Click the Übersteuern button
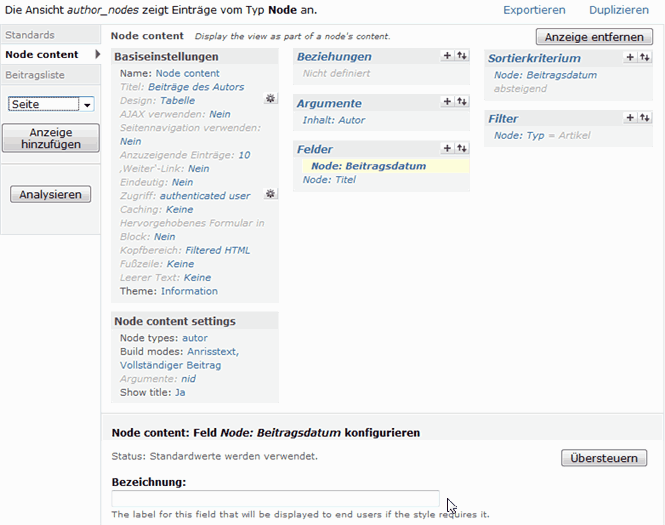665x525 pixels. (x=604, y=458)
